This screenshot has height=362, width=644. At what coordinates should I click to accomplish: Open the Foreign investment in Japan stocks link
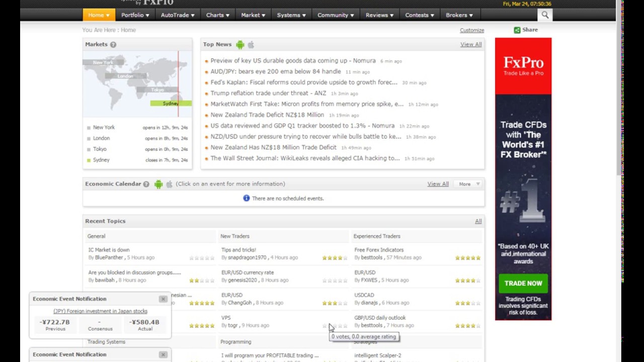(100, 311)
